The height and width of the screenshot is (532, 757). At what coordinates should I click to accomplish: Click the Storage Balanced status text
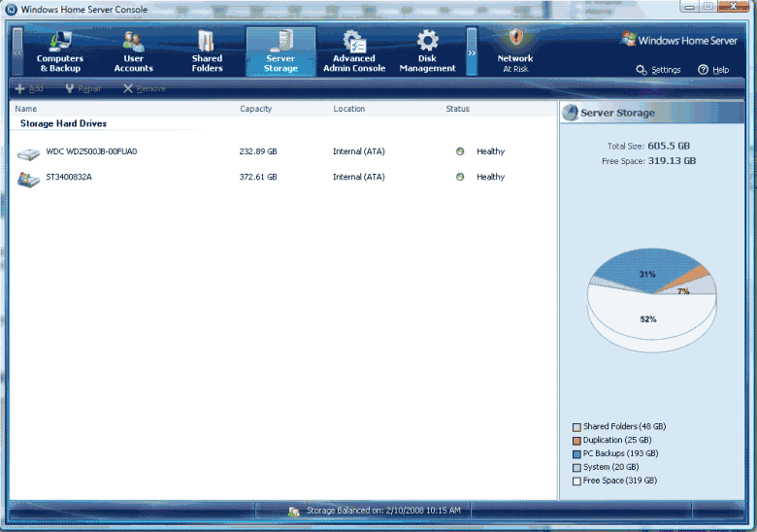pos(383,511)
